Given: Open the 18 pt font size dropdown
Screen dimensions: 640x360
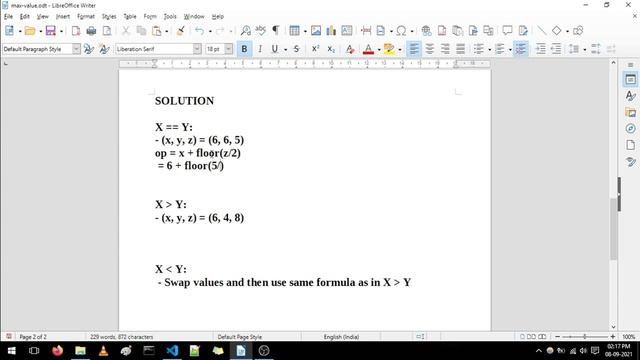Looking at the screenshot, I should click(x=229, y=49).
